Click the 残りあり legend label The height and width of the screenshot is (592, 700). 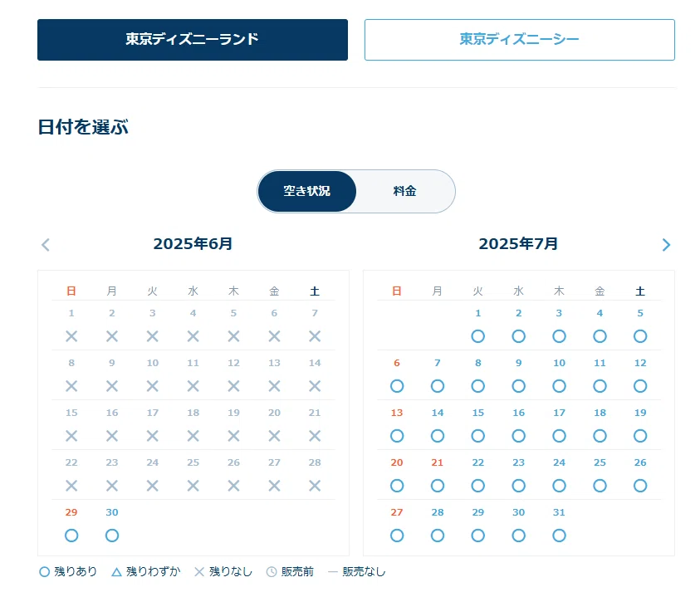(x=76, y=571)
